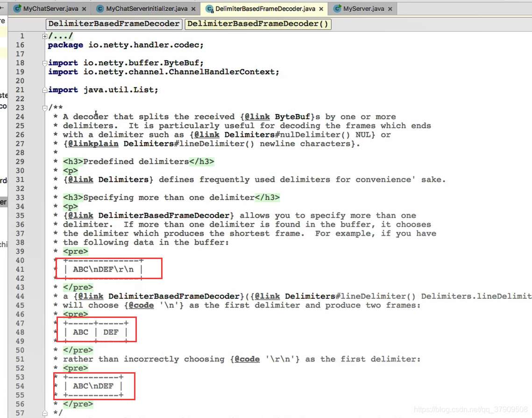
Task: Select the DelimiterBasedFrameDecoder.java tab
Action: pos(265,9)
